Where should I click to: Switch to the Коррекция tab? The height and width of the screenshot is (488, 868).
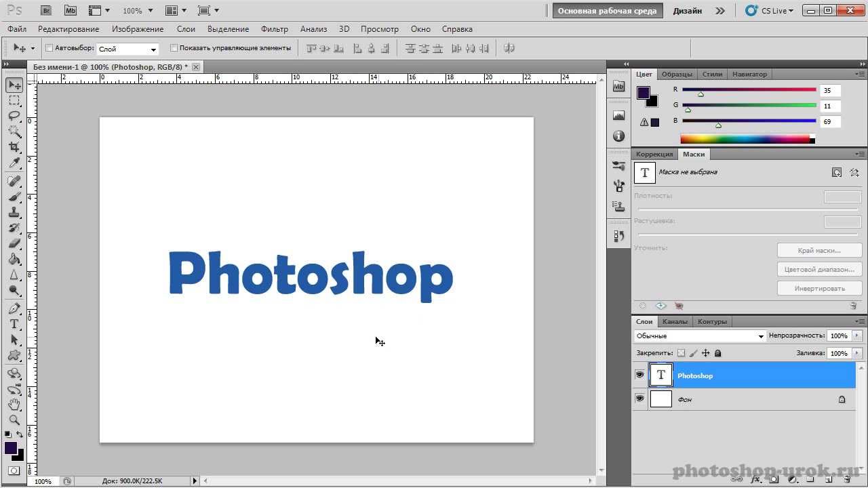[x=654, y=154]
